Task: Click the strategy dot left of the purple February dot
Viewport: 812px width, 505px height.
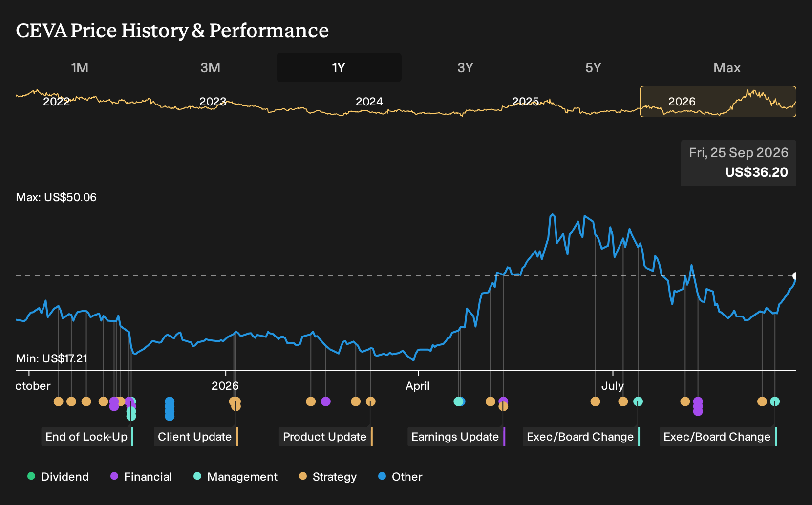Action: click(x=311, y=401)
